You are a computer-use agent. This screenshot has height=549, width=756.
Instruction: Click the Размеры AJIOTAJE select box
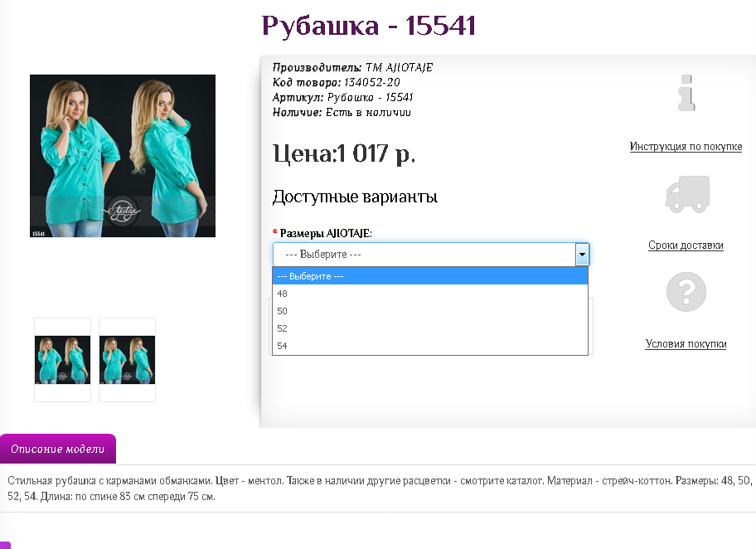coord(431,255)
